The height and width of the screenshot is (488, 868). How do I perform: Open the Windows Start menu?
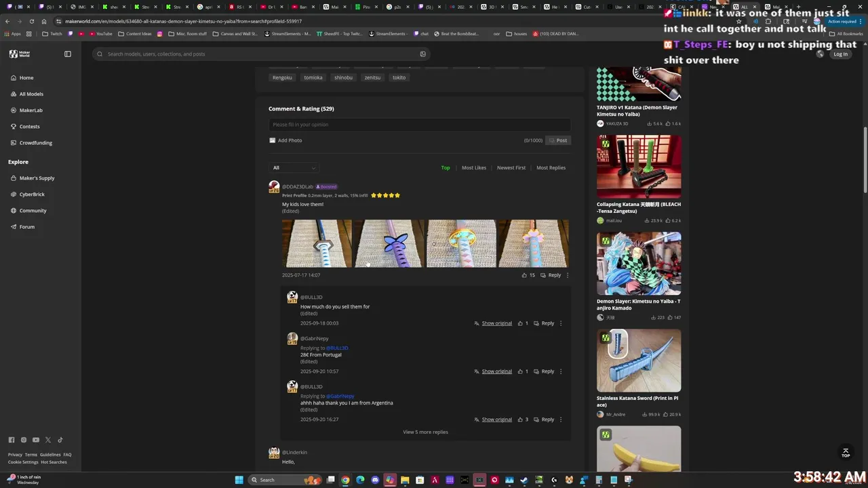(239, 480)
